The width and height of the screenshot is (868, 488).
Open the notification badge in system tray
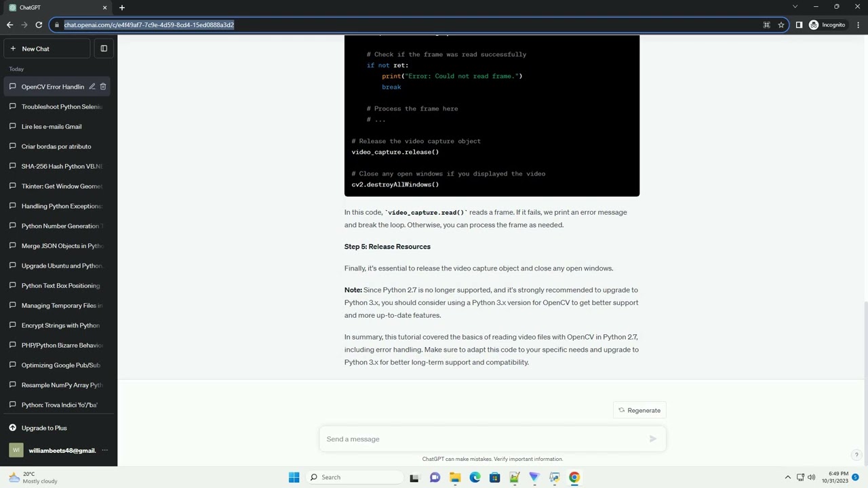pyautogui.click(x=856, y=477)
